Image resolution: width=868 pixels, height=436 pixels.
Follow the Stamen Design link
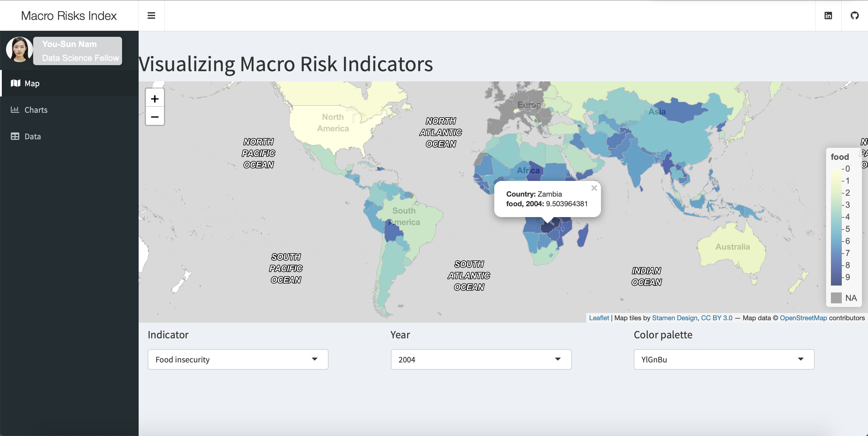point(674,318)
